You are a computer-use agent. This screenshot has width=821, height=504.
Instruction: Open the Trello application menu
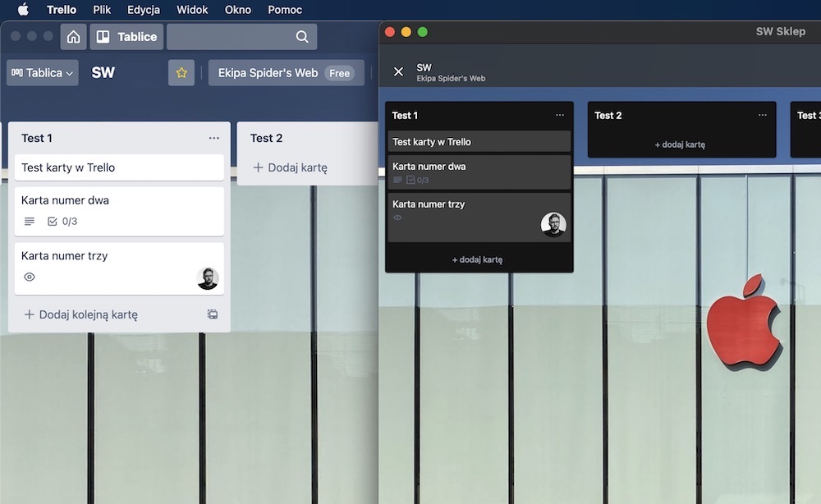point(62,9)
